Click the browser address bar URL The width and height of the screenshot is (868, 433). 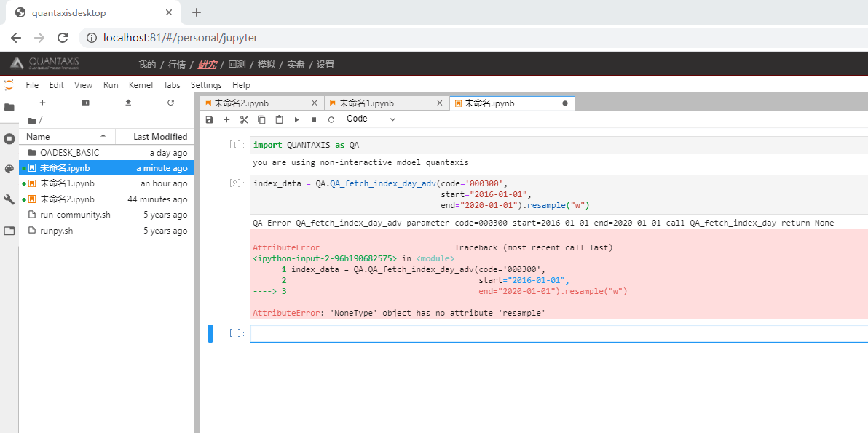(x=180, y=38)
